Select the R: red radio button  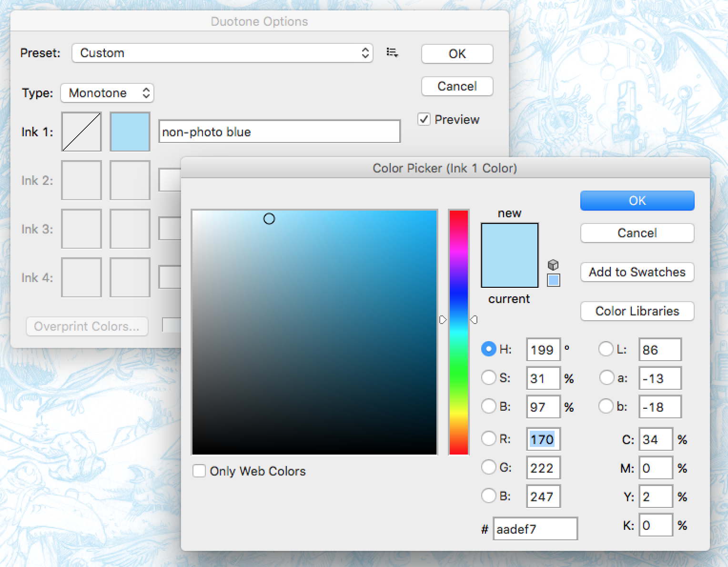coord(489,438)
